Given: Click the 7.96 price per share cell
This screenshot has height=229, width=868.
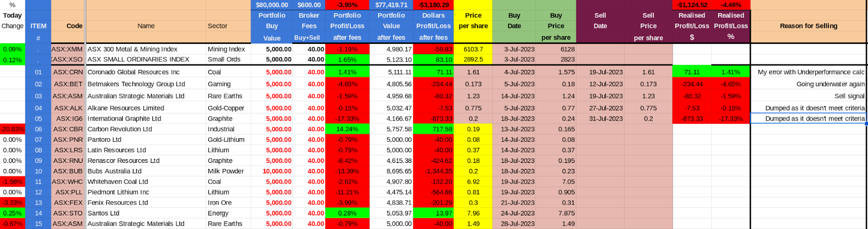Looking at the screenshot, I should tap(473, 213).
